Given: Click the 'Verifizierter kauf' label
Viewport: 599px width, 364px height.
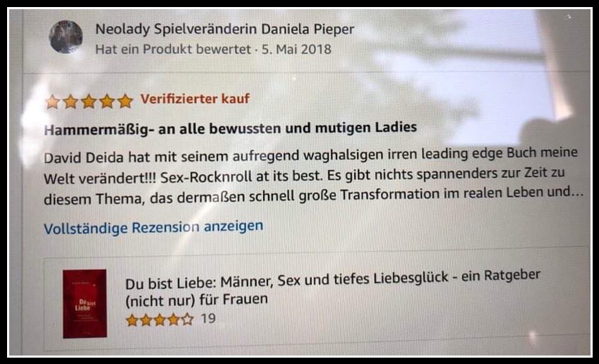Looking at the screenshot, I should tap(195, 99).
